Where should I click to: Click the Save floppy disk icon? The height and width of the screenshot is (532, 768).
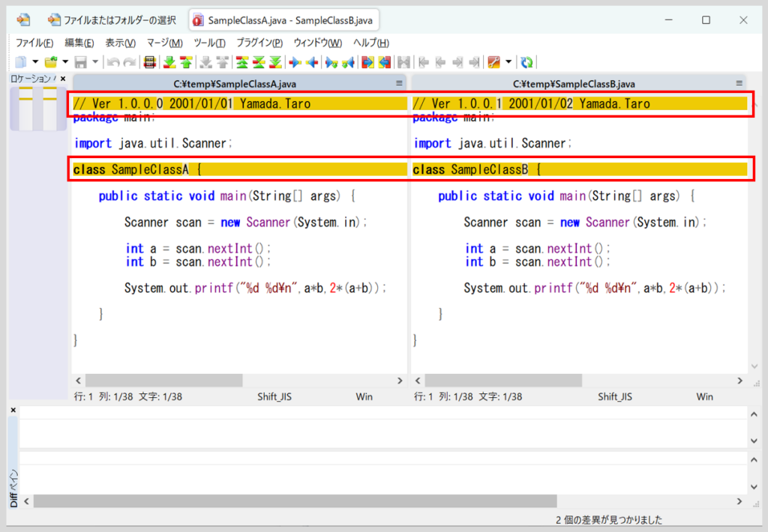tap(80, 62)
